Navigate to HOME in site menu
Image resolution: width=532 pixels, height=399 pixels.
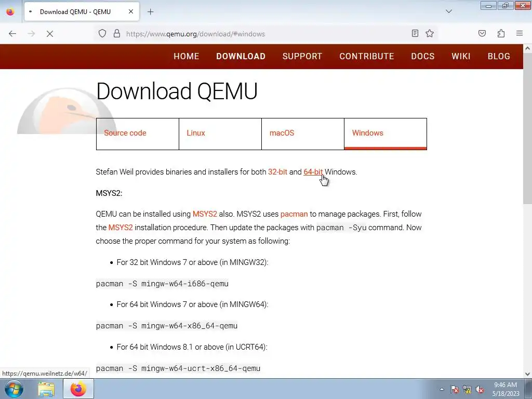[x=187, y=56]
